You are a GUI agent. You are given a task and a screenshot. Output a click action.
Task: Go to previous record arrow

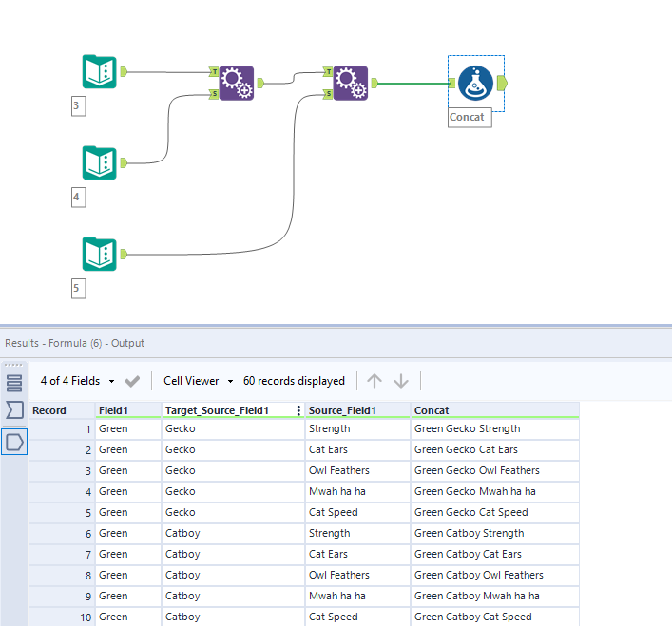(x=374, y=381)
